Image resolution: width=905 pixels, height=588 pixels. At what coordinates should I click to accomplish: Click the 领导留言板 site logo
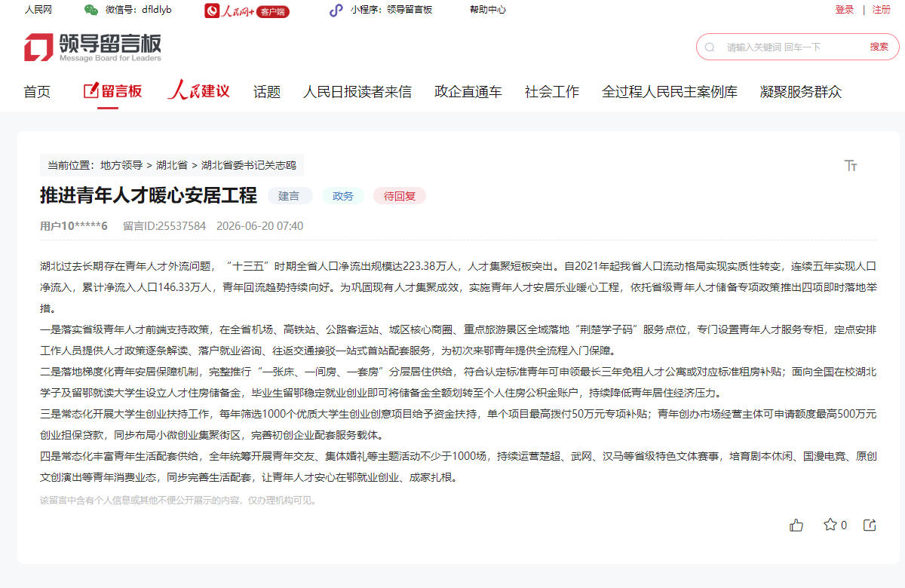click(x=93, y=47)
